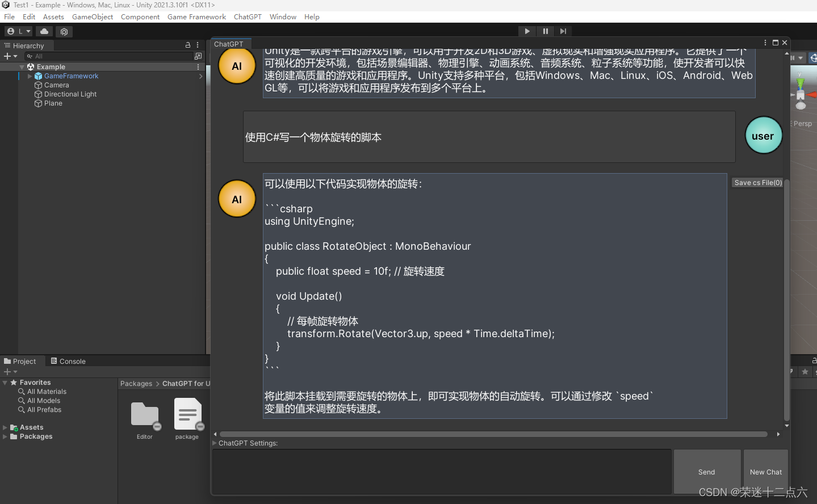
Task: Open the File menu
Action: (x=9, y=17)
